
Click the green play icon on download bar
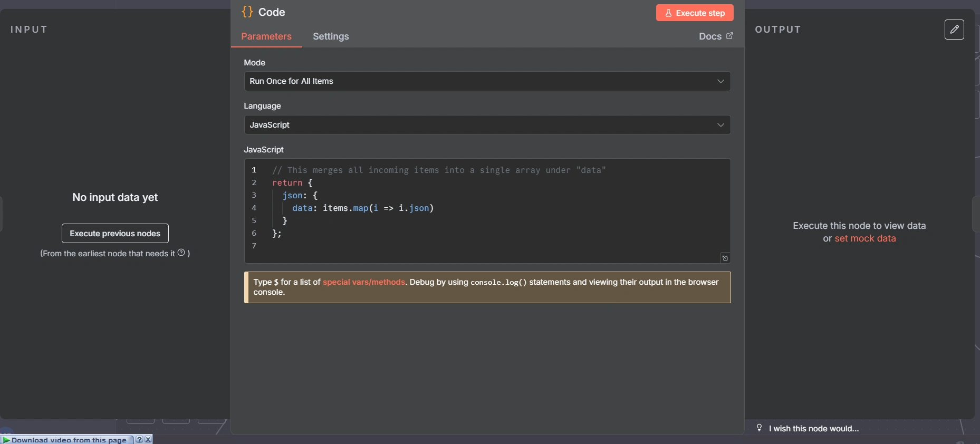click(x=6, y=440)
